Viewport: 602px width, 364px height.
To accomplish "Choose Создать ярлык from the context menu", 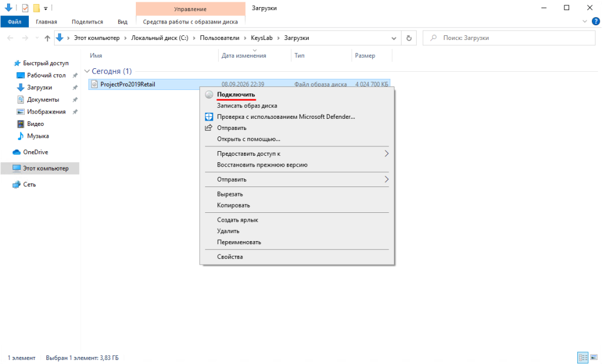I will pos(238,220).
